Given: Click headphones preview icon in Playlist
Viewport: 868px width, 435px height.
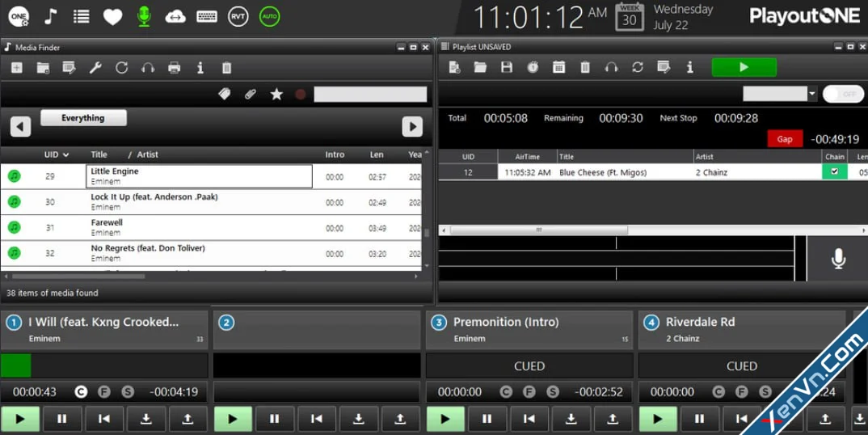Looking at the screenshot, I should [x=611, y=68].
